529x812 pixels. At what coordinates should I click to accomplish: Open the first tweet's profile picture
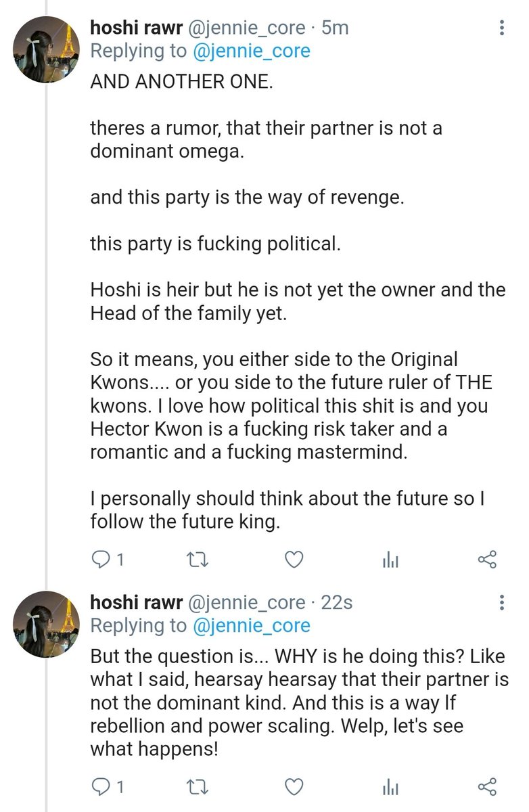tap(47, 49)
